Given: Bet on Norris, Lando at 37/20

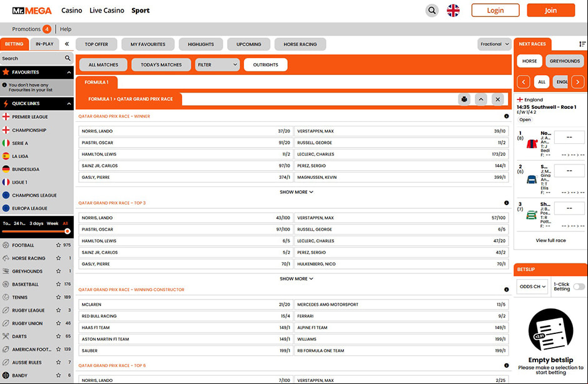Looking at the screenshot, I should pyautogui.click(x=186, y=131).
